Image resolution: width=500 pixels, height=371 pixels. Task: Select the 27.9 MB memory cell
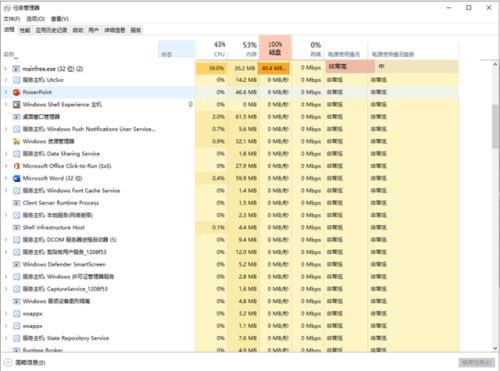click(x=243, y=166)
